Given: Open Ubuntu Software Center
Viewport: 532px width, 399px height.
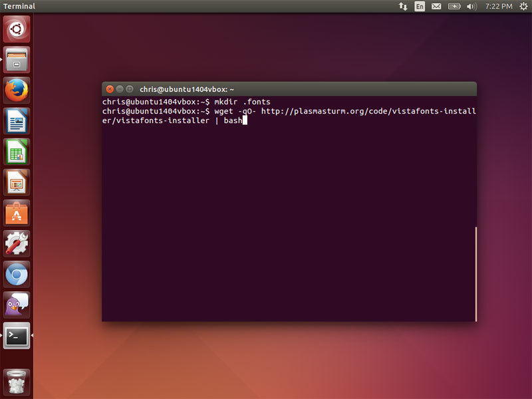Looking at the screenshot, I should point(17,213).
